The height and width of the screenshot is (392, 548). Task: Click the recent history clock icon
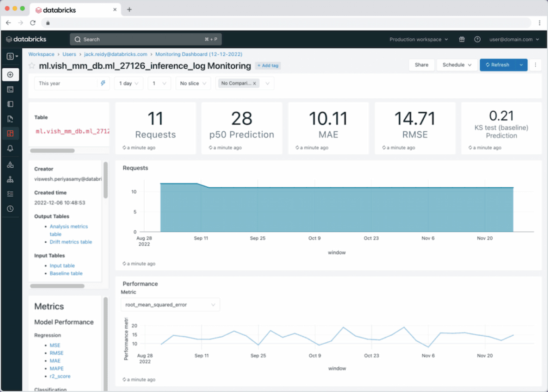[11, 209]
